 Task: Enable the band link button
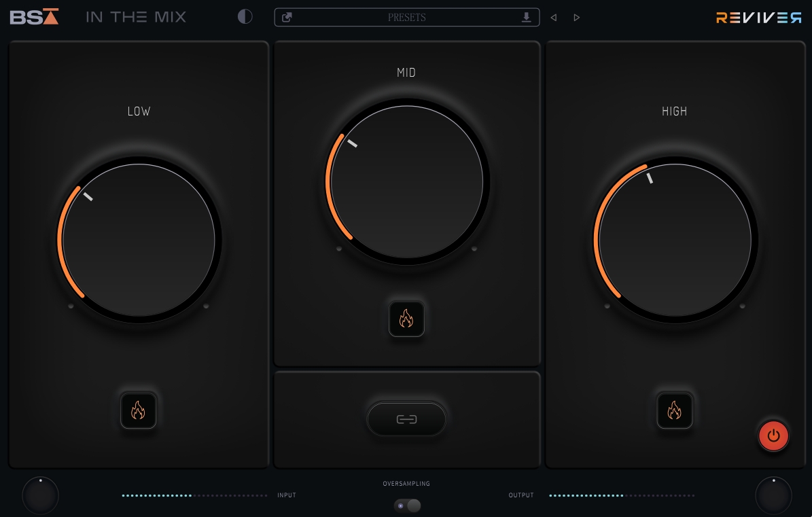pyautogui.click(x=406, y=419)
